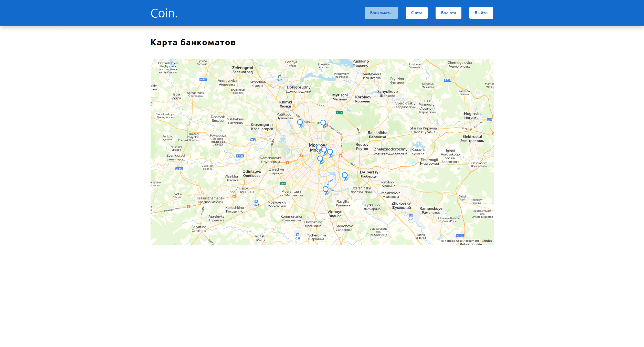The height and width of the screenshot is (347, 644).
Task: Log out with the Выйти button
Action: 481,13
